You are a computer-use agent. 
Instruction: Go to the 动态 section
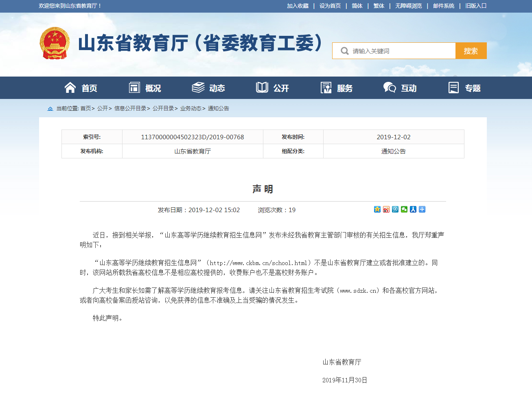[208, 88]
